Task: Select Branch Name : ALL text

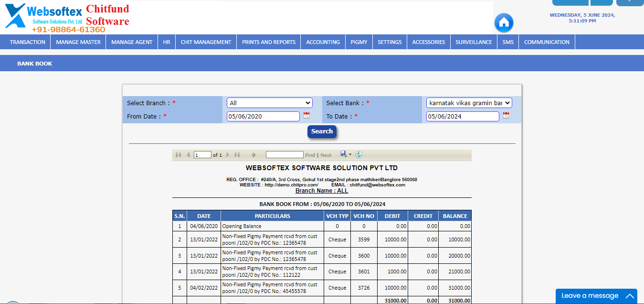Action: tap(322, 191)
